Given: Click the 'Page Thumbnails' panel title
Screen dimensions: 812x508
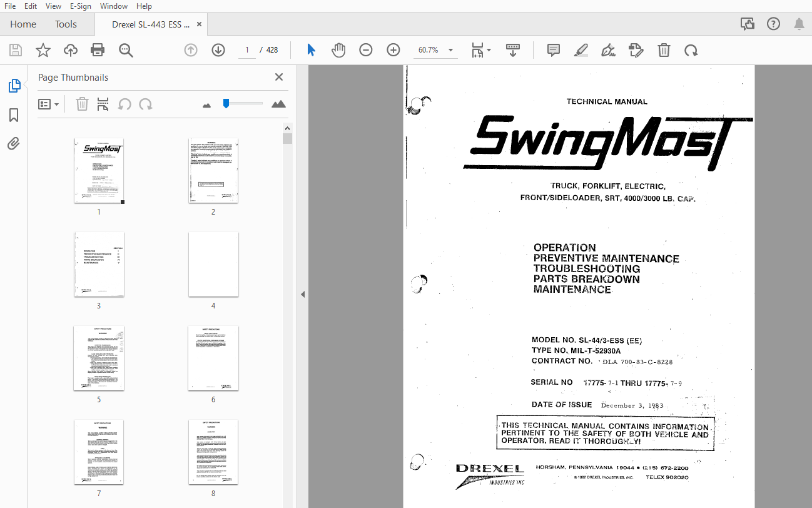Looking at the screenshot, I should (73, 78).
